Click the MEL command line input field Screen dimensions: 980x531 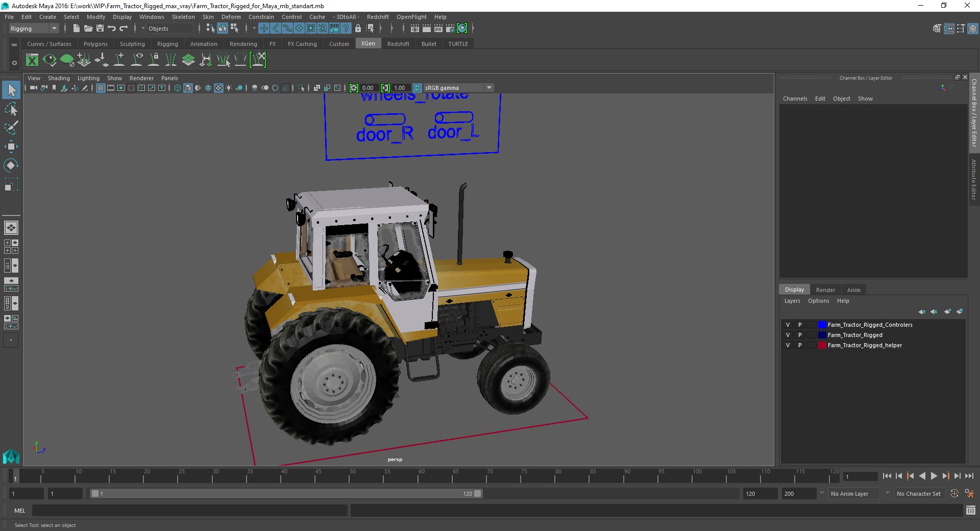coord(190,510)
